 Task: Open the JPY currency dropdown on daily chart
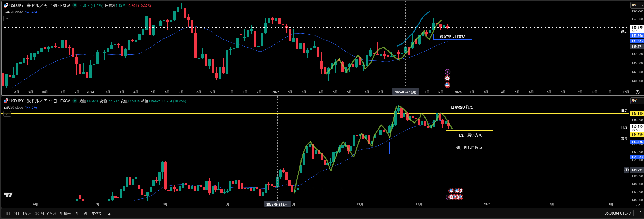pos(637,101)
